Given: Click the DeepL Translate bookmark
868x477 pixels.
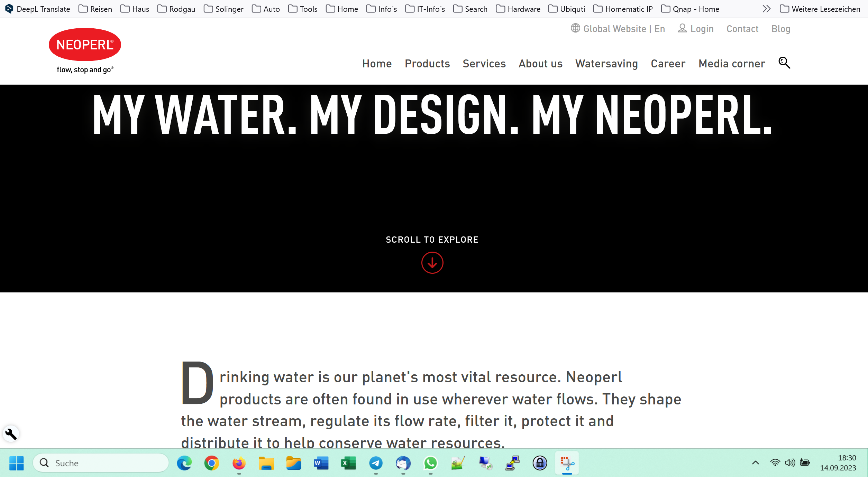Looking at the screenshot, I should coord(38,9).
